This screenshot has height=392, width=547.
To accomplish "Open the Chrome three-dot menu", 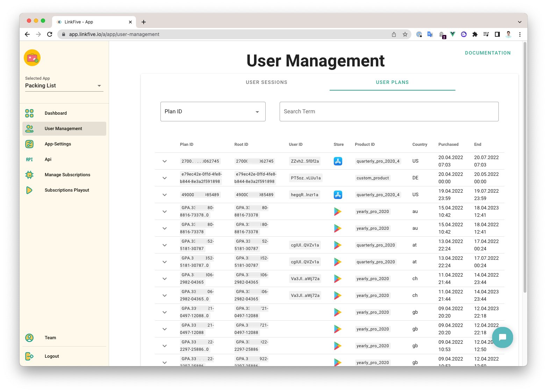I will [x=520, y=34].
